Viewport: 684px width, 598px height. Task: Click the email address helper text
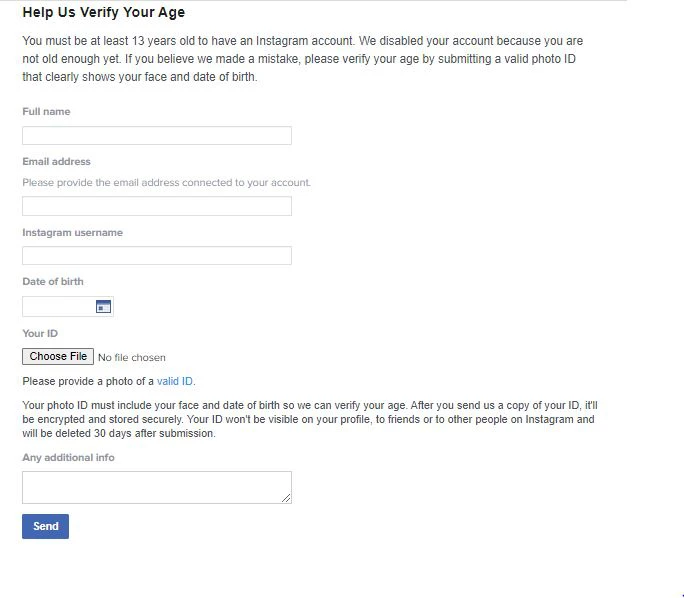coord(166,183)
